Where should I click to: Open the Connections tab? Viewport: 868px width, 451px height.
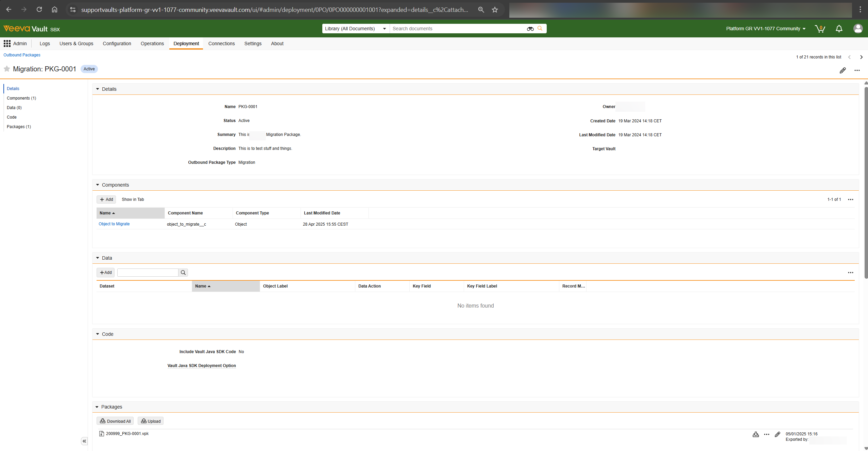tap(221, 44)
